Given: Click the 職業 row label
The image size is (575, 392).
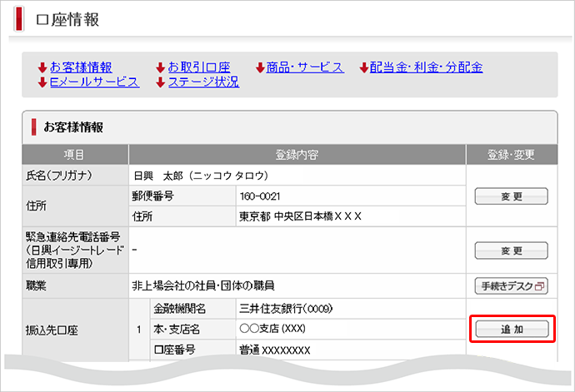Looking at the screenshot, I should tap(76, 285).
